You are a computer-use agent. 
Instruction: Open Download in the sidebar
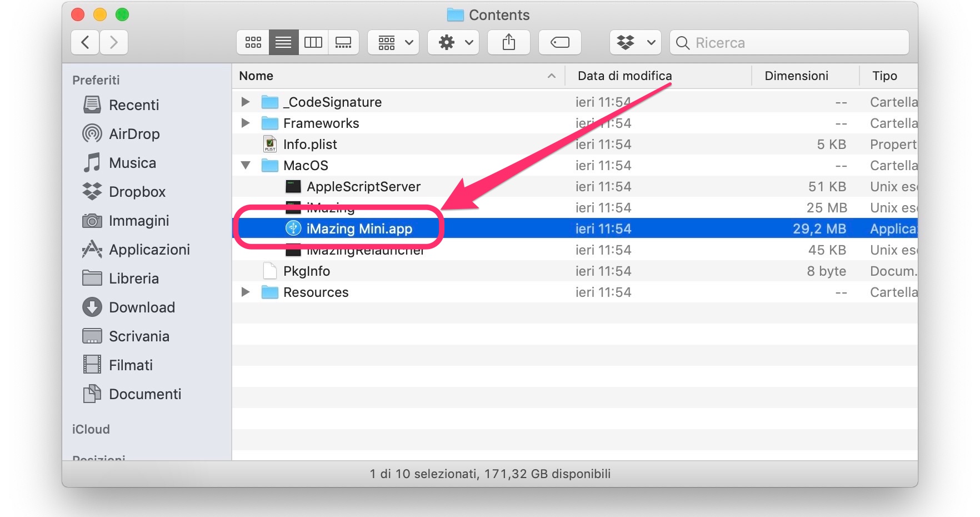click(x=141, y=307)
